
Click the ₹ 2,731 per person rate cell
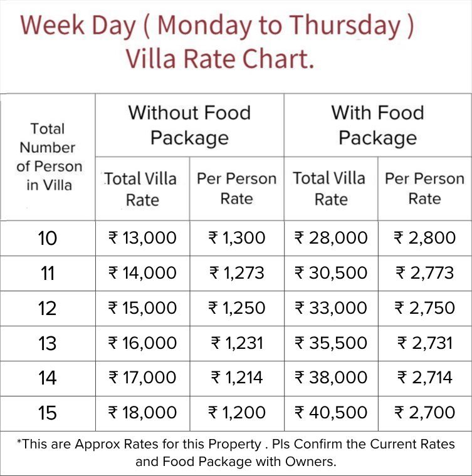point(425,343)
